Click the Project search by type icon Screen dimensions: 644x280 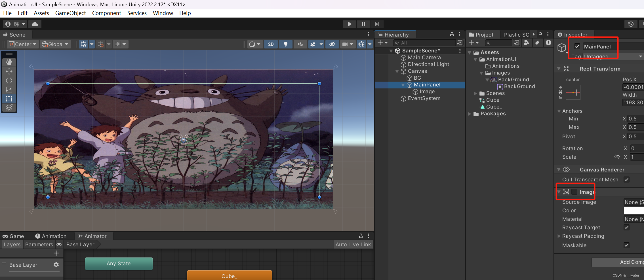(x=526, y=43)
